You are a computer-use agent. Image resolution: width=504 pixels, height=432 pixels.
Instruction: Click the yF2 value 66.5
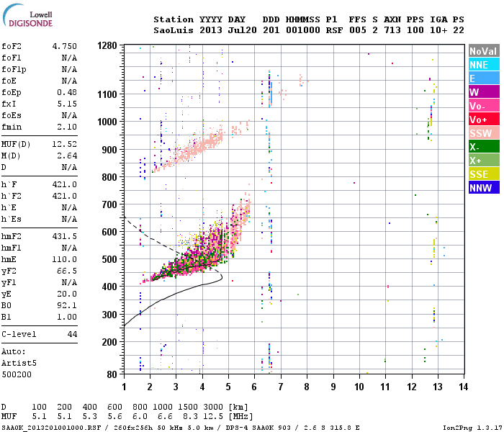tap(67, 271)
